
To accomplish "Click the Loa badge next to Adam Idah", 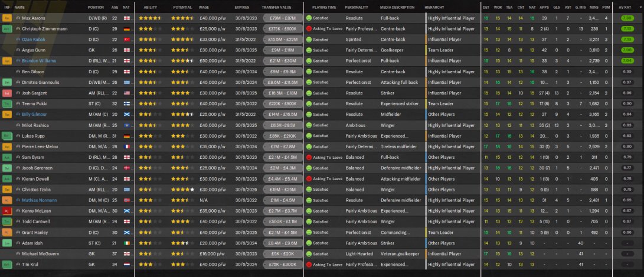I will pyautogui.click(x=7, y=243).
